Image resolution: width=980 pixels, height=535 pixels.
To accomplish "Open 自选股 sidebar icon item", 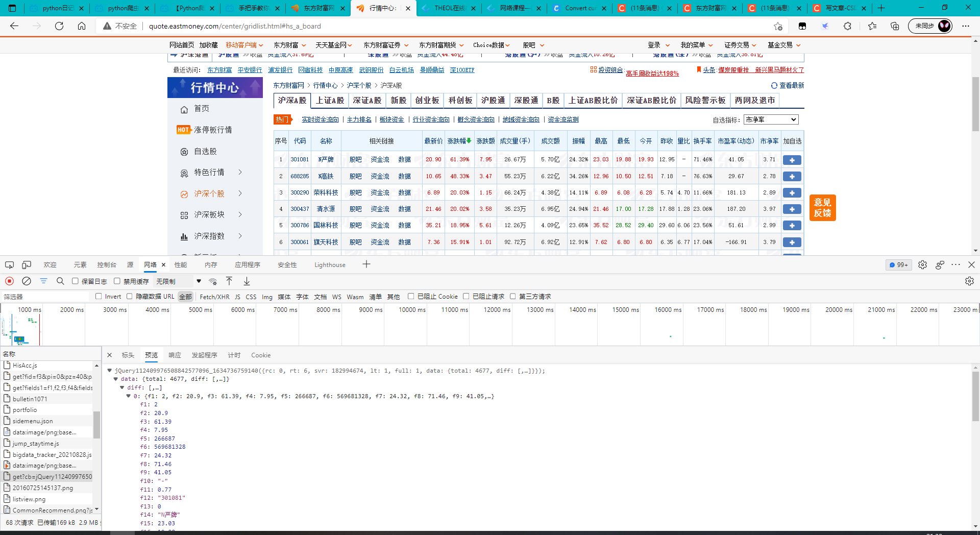I will 184,152.
